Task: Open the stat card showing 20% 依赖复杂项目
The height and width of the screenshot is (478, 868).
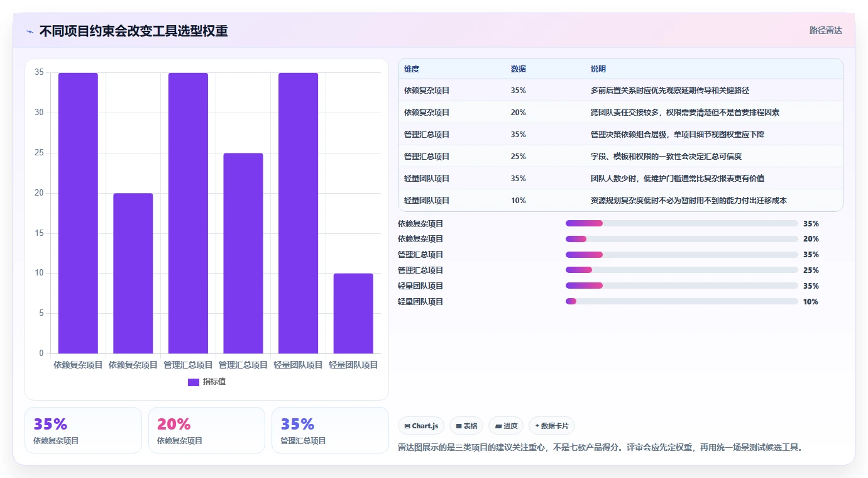Action: (207, 430)
